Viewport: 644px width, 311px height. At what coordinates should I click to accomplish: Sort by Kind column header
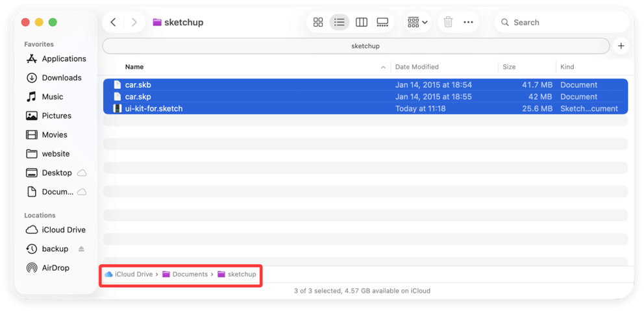pos(567,67)
